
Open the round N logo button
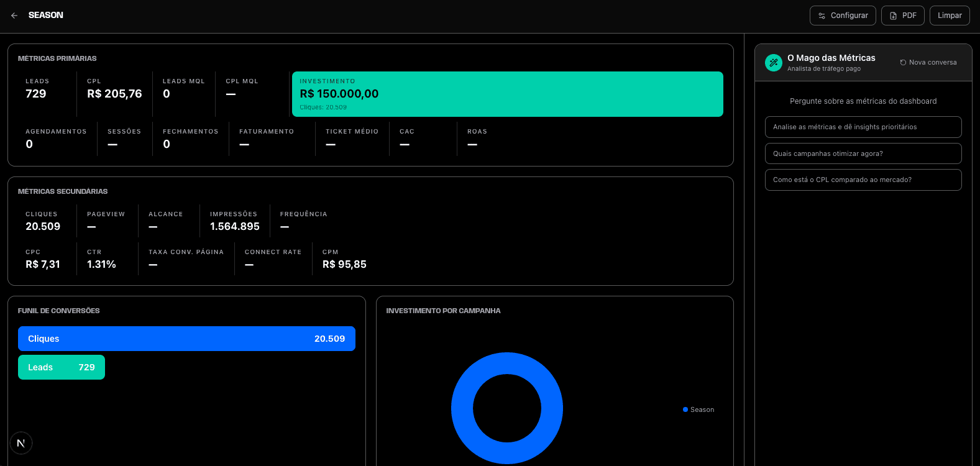[21, 443]
